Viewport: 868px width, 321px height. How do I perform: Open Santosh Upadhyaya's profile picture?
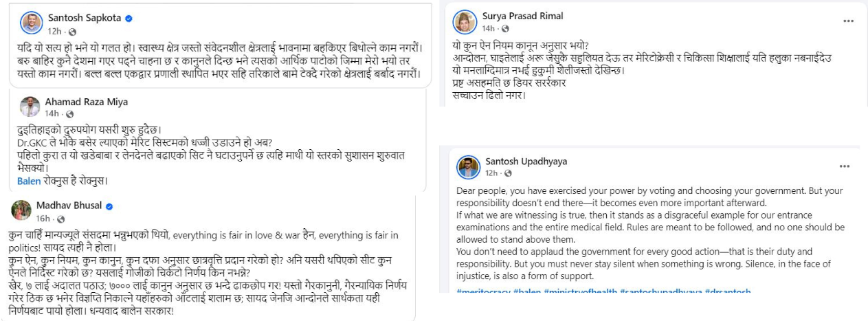pos(469,167)
